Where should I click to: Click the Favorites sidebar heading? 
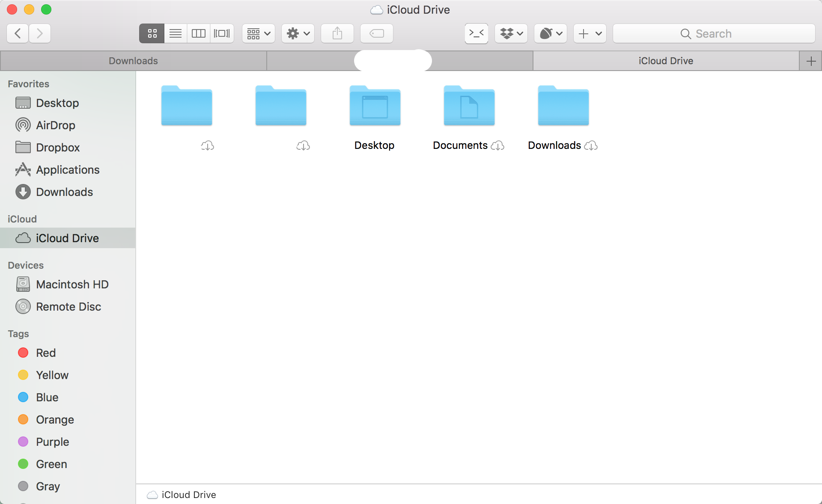[x=28, y=84]
